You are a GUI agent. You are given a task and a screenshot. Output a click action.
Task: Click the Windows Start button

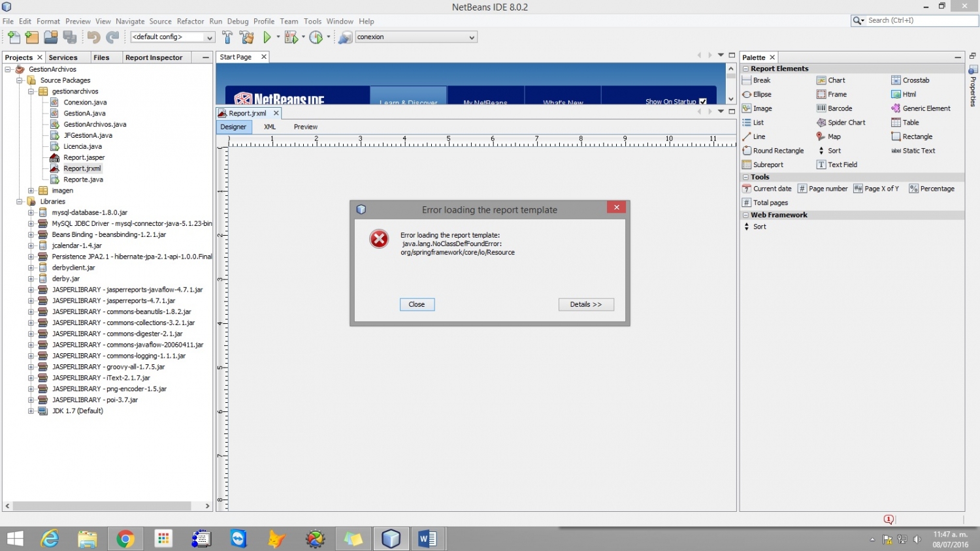[x=15, y=539]
